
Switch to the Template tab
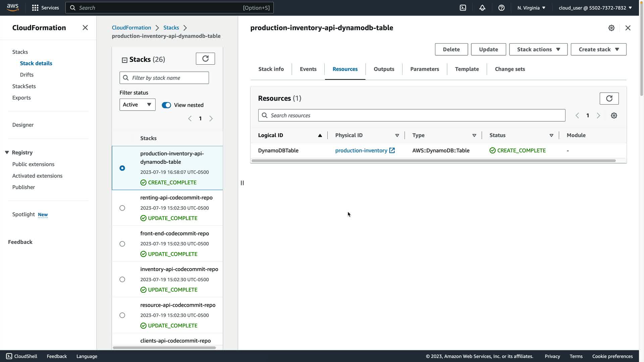pos(467,69)
